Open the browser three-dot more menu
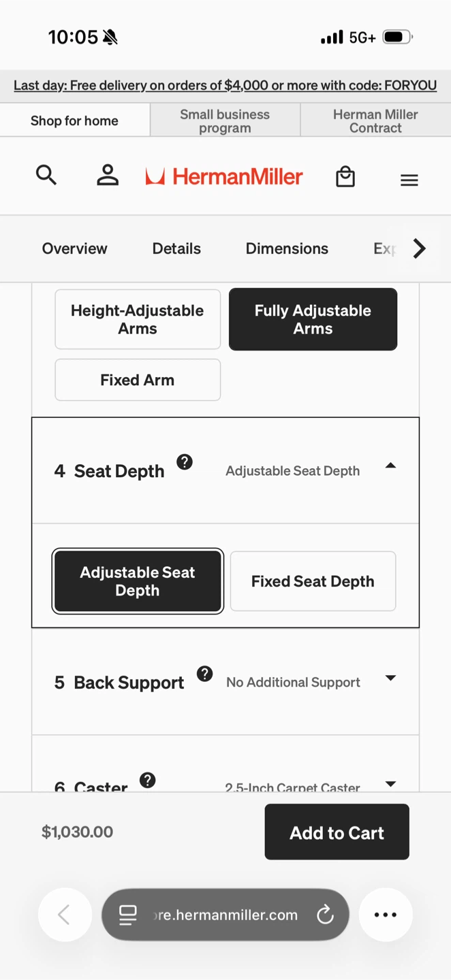 (386, 915)
